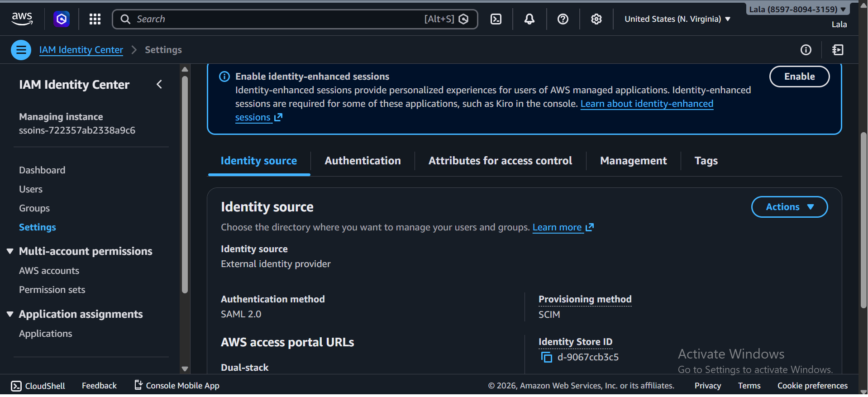The height and width of the screenshot is (397, 868).
Task: Click the Settings breadcrumb text
Action: [x=163, y=50]
